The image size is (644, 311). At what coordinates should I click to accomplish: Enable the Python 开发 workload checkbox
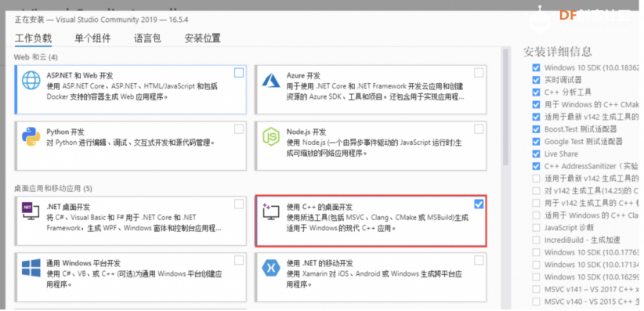(239, 129)
